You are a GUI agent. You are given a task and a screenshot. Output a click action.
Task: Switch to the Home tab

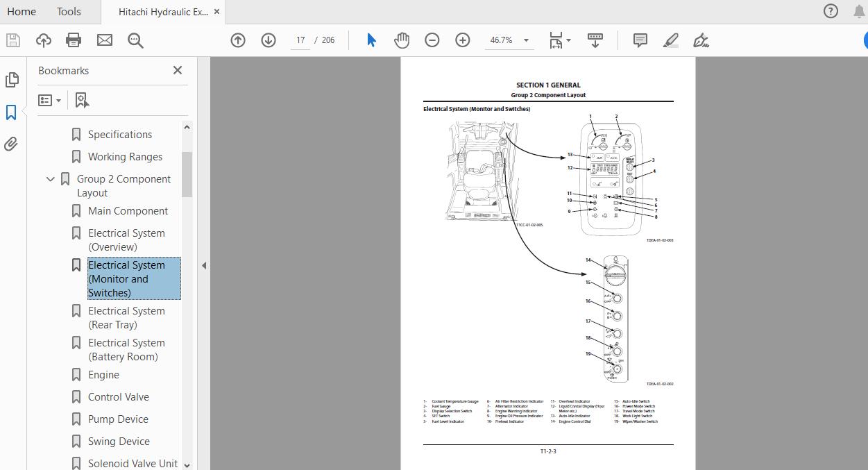pos(22,12)
